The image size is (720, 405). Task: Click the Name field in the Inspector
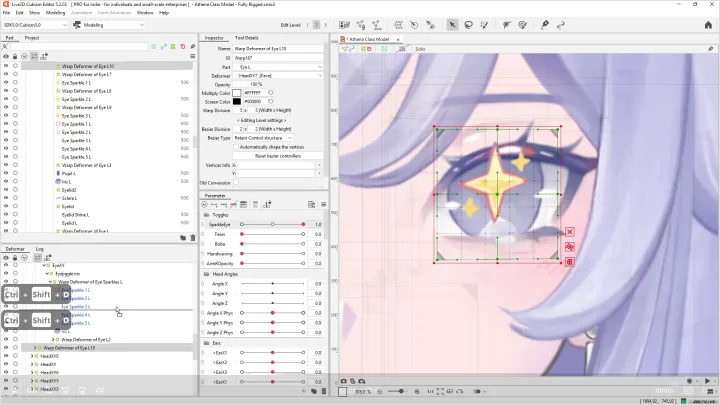(x=278, y=49)
